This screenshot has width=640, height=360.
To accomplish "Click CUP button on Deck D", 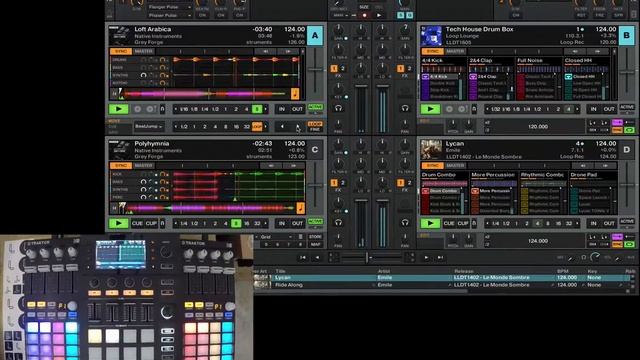I will 463,223.
